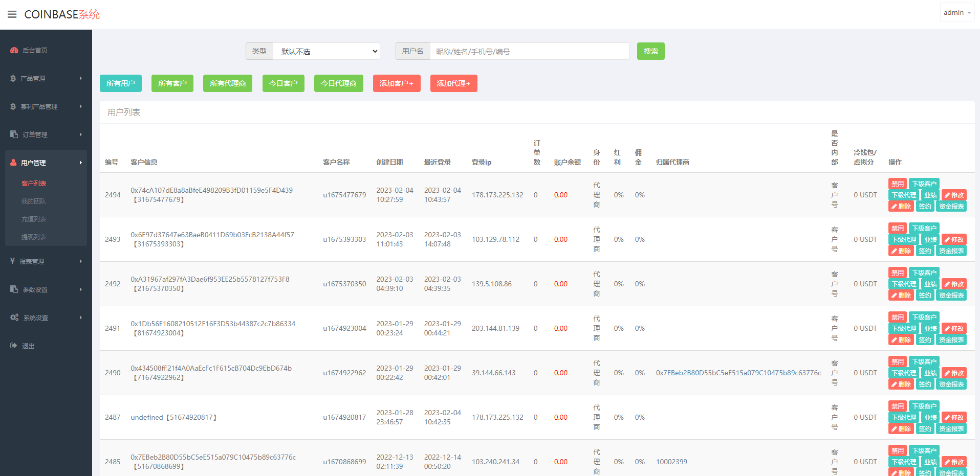Click the logout icon next to 退出

point(14,346)
